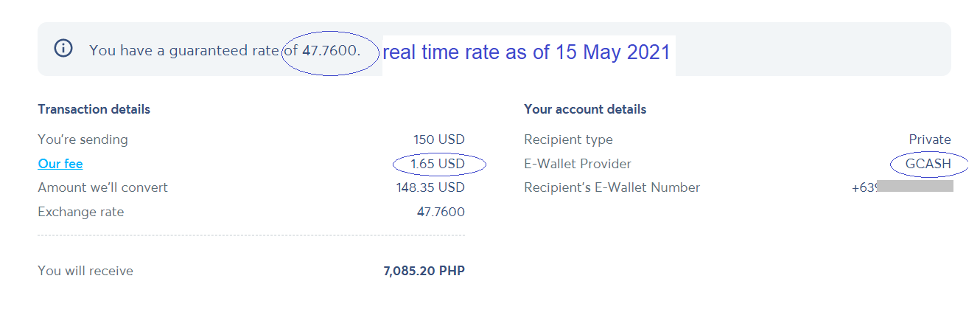Click the 'Private' recipient type value
The height and width of the screenshot is (318, 980).
point(930,139)
